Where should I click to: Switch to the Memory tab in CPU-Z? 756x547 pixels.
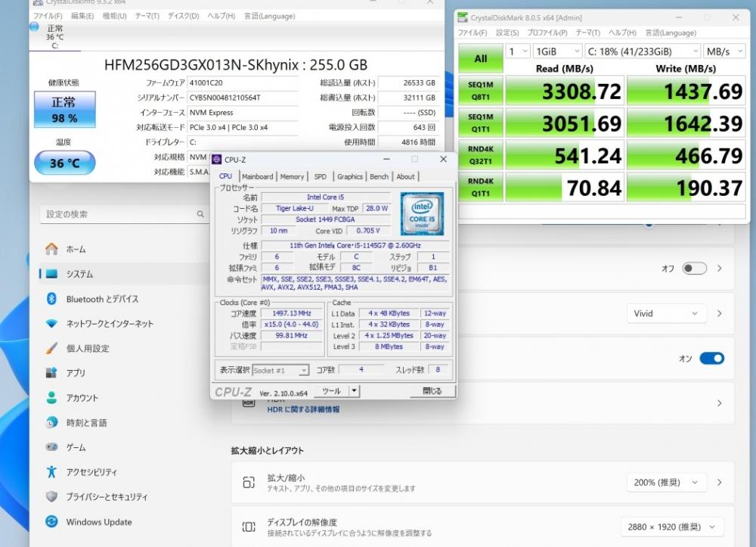292,176
